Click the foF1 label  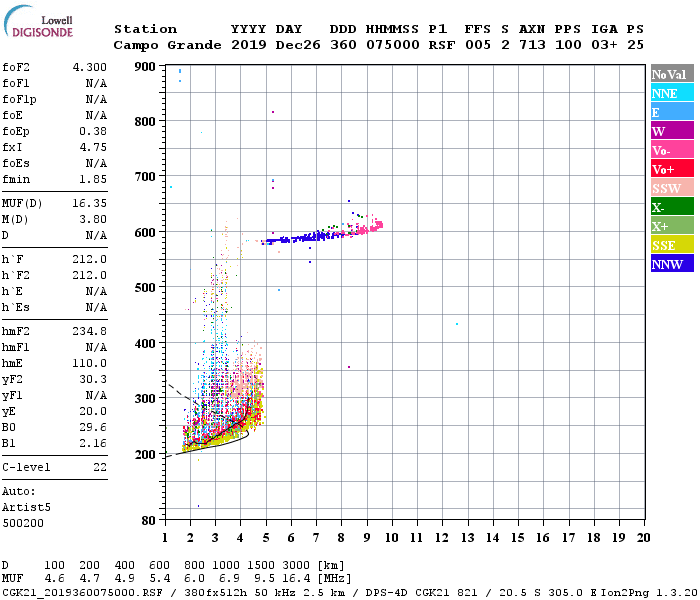pyautogui.click(x=16, y=83)
